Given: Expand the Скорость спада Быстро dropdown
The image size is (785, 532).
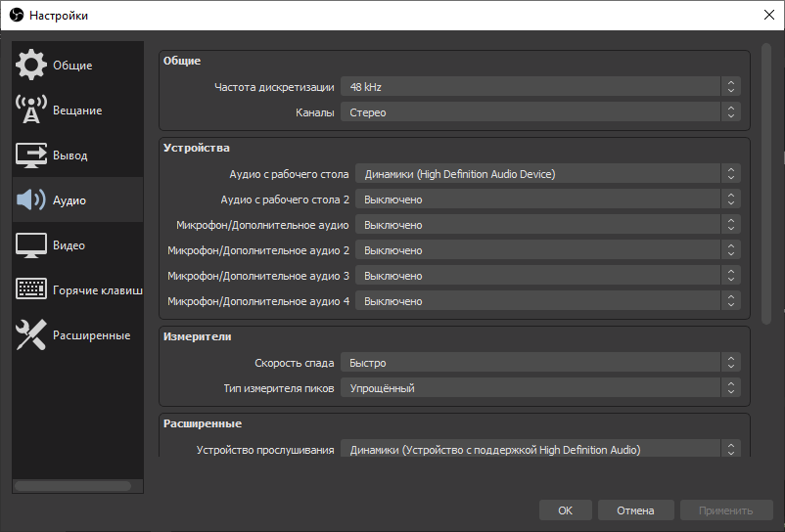Looking at the screenshot, I should tap(540, 363).
